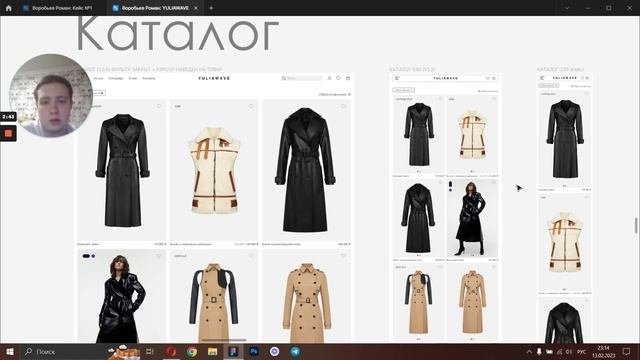Image resolution: width=640 pixels, height=360 pixels.
Task: Open the bag icon in mobile catalog header
Action: tap(588, 78)
